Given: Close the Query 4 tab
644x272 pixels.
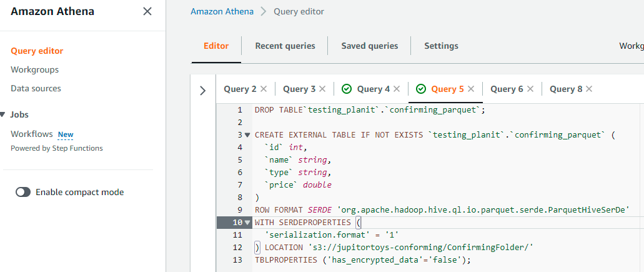Looking at the screenshot, I should [397, 89].
